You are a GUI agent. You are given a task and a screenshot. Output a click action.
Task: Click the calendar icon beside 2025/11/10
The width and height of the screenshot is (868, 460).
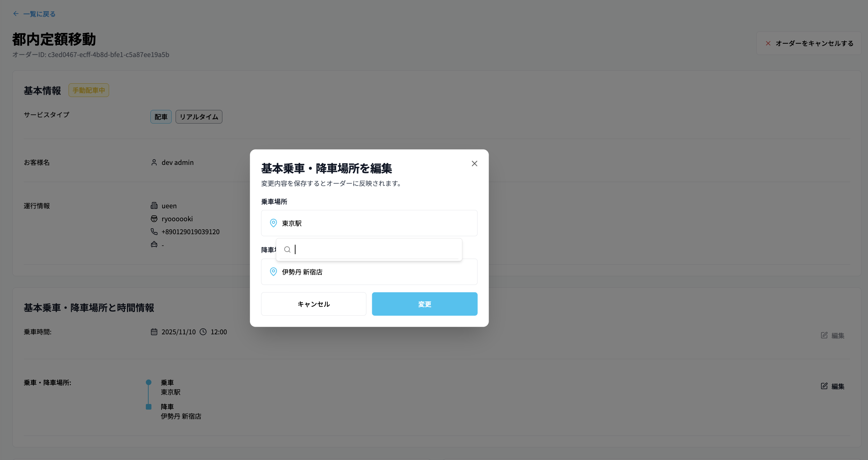[x=154, y=332]
